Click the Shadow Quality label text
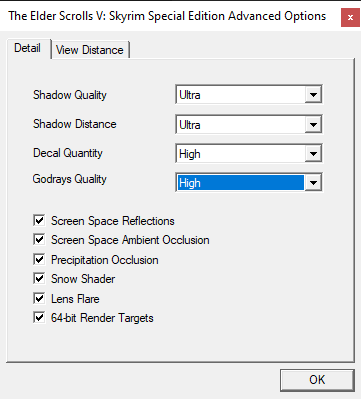The height and width of the screenshot is (399, 361). (70, 95)
